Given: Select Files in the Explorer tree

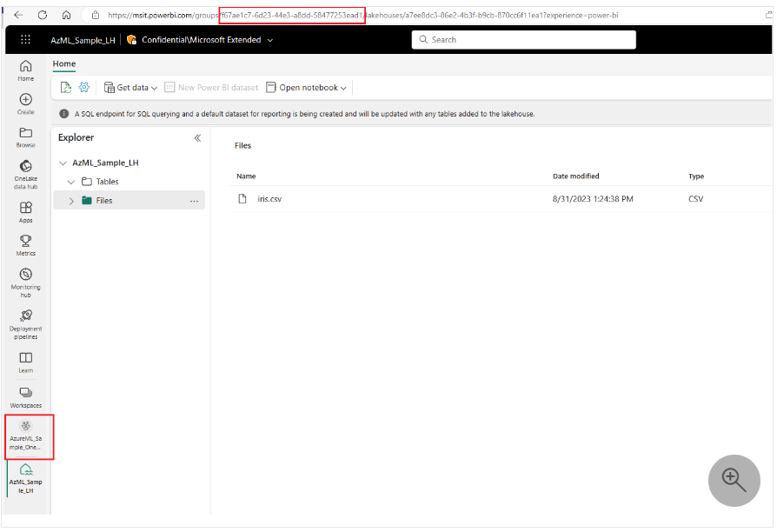Looking at the screenshot, I should coord(104,201).
